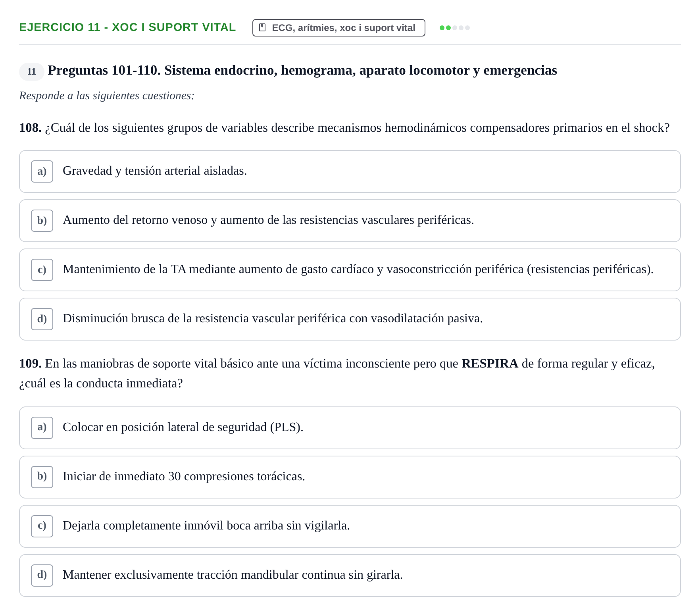Image resolution: width=700 pixels, height=616 pixels.
Task: Choose question 109 option d) tracción mandibular
Action: coord(350,576)
